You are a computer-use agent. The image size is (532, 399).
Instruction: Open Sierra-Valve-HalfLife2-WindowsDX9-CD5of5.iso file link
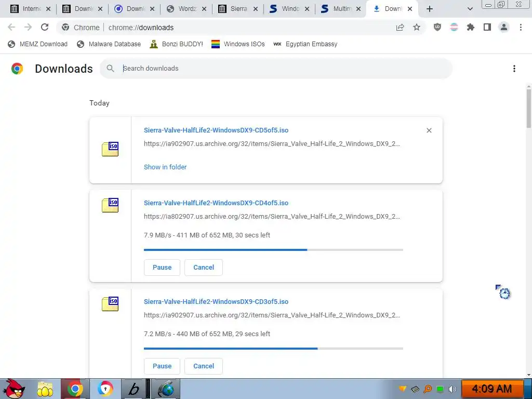point(216,130)
